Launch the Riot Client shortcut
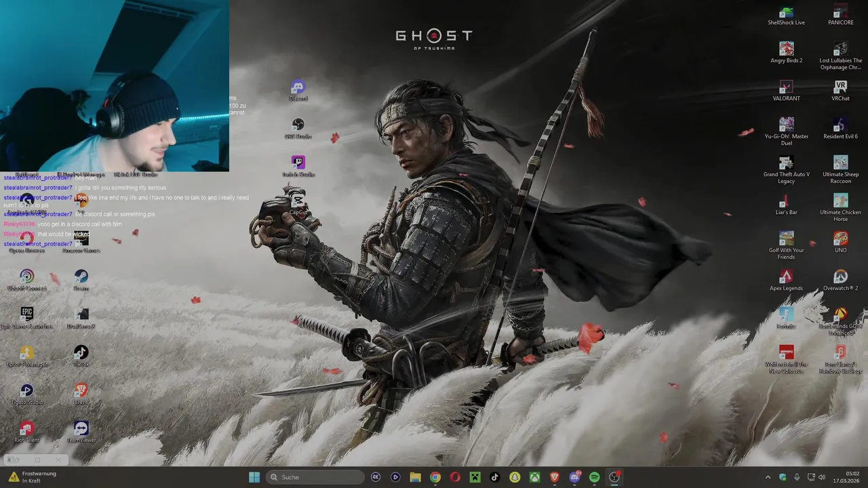Viewport: 868px width, 488px height. [26, 432]
